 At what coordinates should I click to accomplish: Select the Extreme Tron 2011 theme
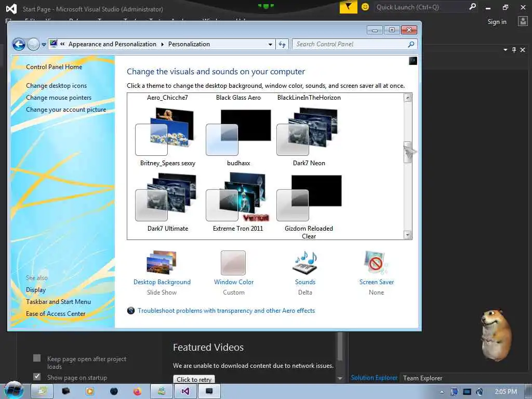click(238, 202)
